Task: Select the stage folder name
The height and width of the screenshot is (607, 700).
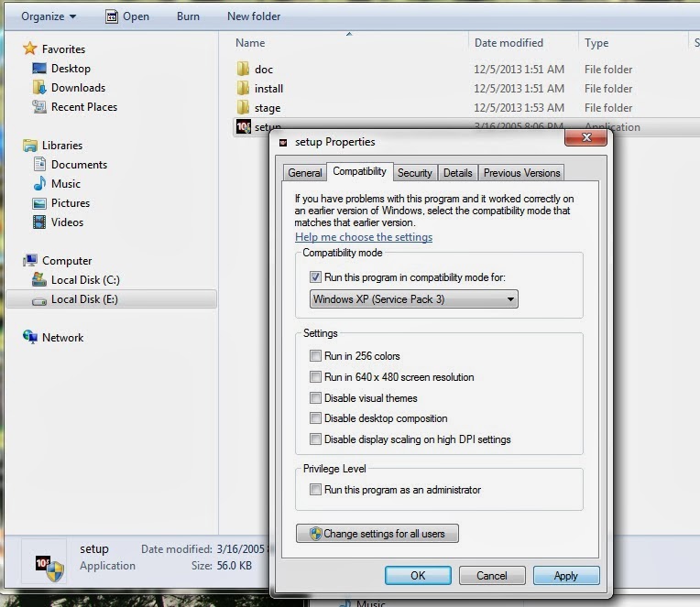Action: pos(268,108)
